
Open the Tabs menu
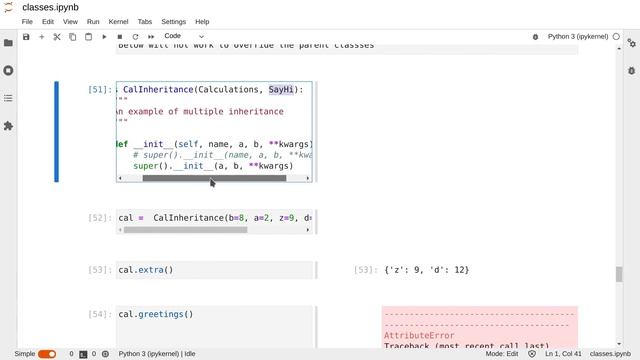coord(144,22)
